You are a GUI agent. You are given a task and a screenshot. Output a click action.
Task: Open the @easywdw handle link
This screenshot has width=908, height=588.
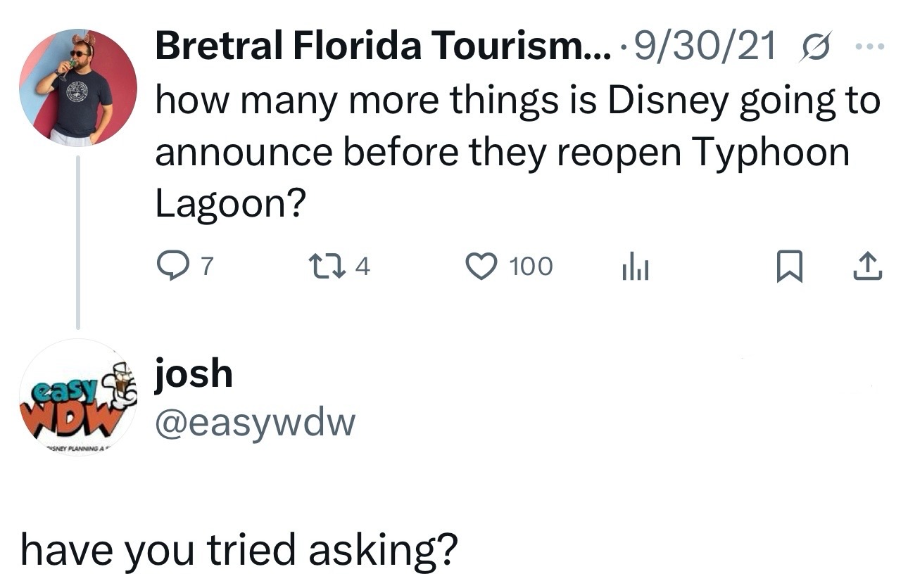(x=255, y=423)
